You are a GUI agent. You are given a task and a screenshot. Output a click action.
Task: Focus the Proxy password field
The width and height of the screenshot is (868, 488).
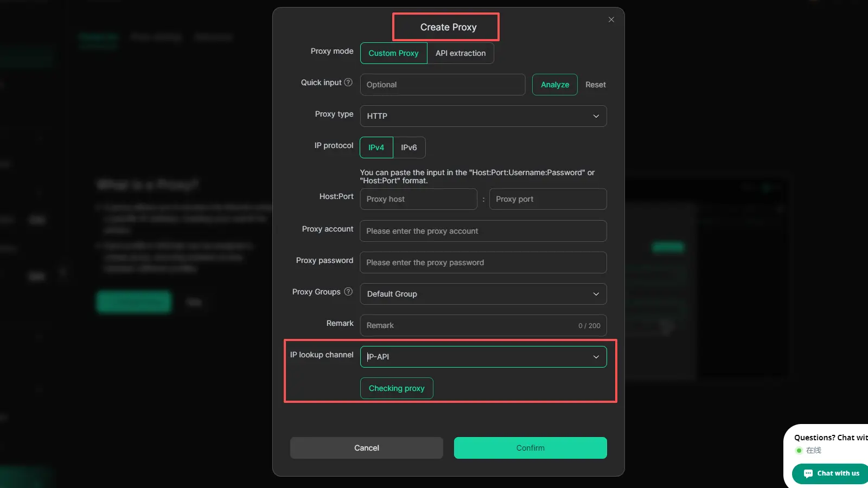483,262
